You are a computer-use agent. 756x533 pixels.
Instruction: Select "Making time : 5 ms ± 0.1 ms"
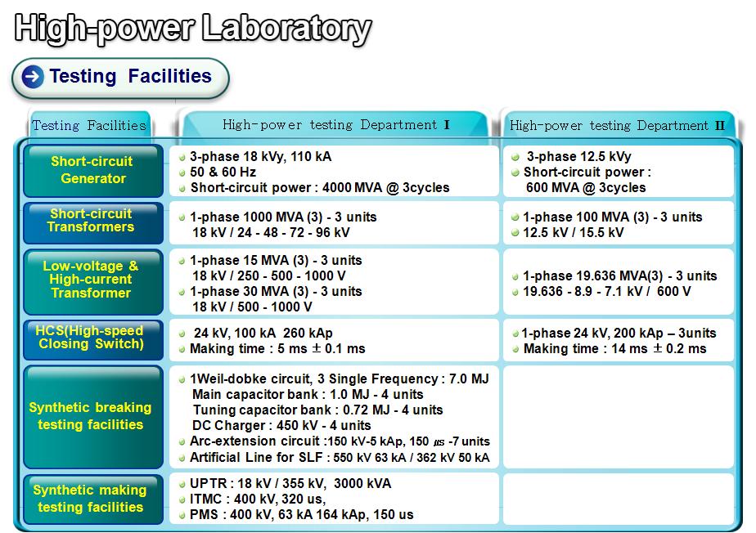point(277,348)
